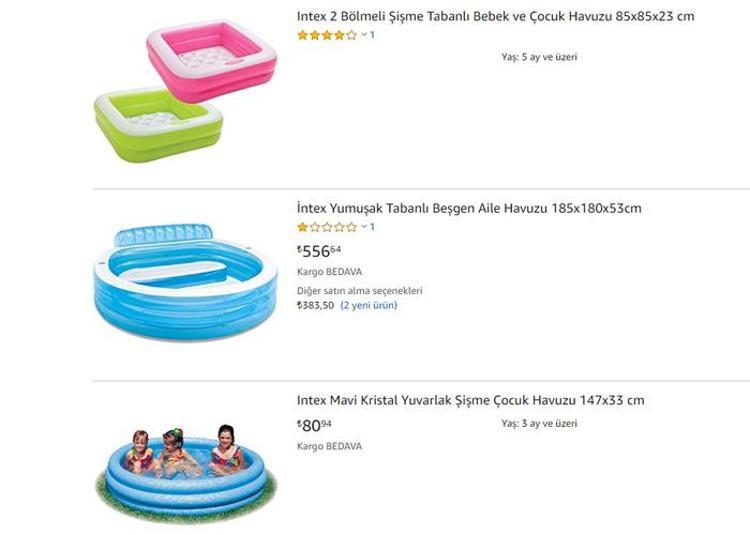Click the four-star rating of the Intex 2 Bölmeli pool
Viewport: 750px width, 535px height.
(x=327, y=35)
